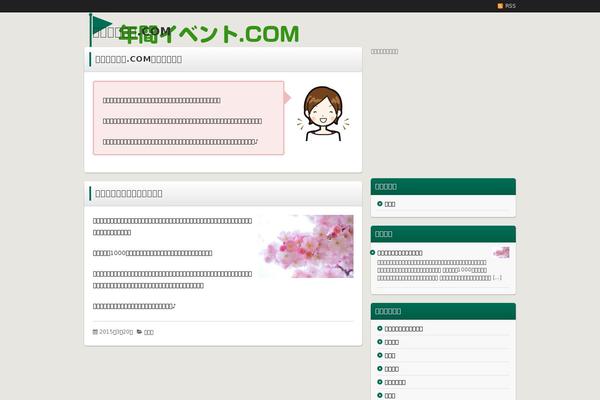The image size is (600, 400).
Task: Open the small cherry blossom sidebar thumbnail
Action: [501, 253]
